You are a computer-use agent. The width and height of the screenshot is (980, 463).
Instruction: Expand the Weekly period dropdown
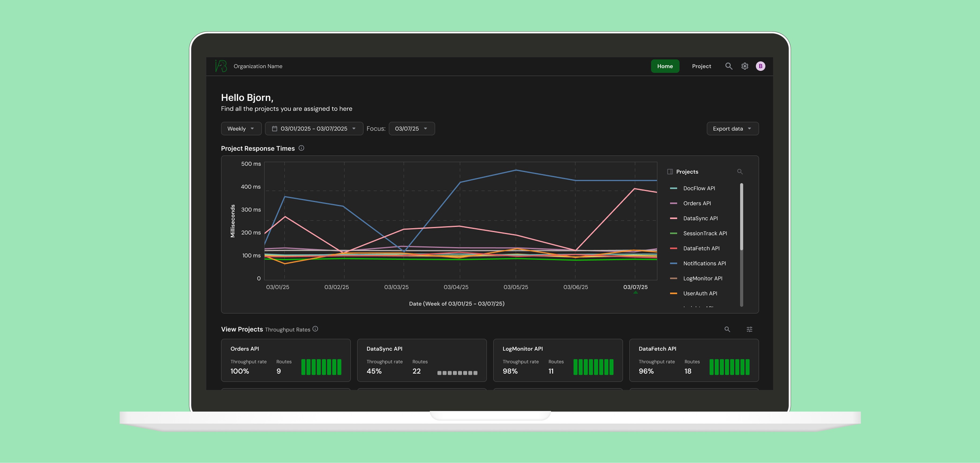click(241, 129)
